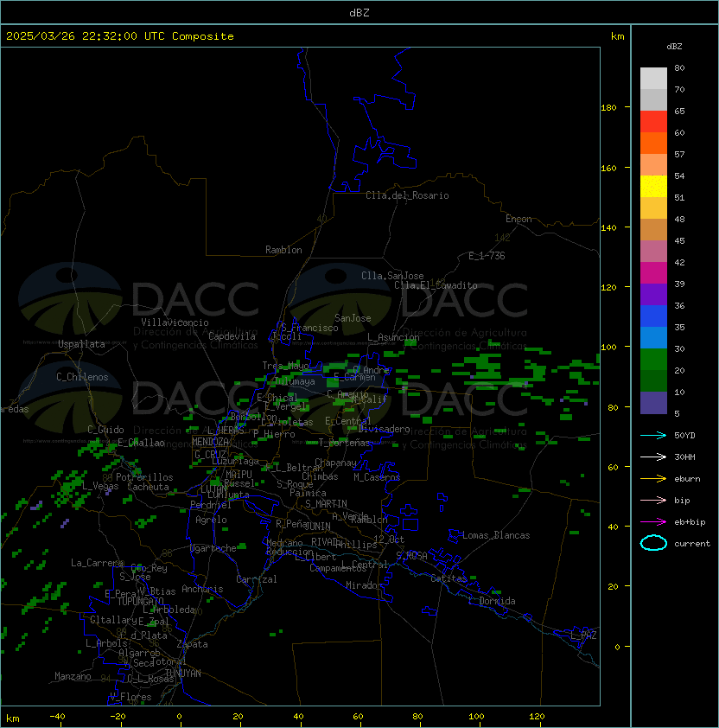This screenshot has width=719, height=728.
Task: Click the E_1-736 map label
Action: pyautogui.click(x=487, y=256)
